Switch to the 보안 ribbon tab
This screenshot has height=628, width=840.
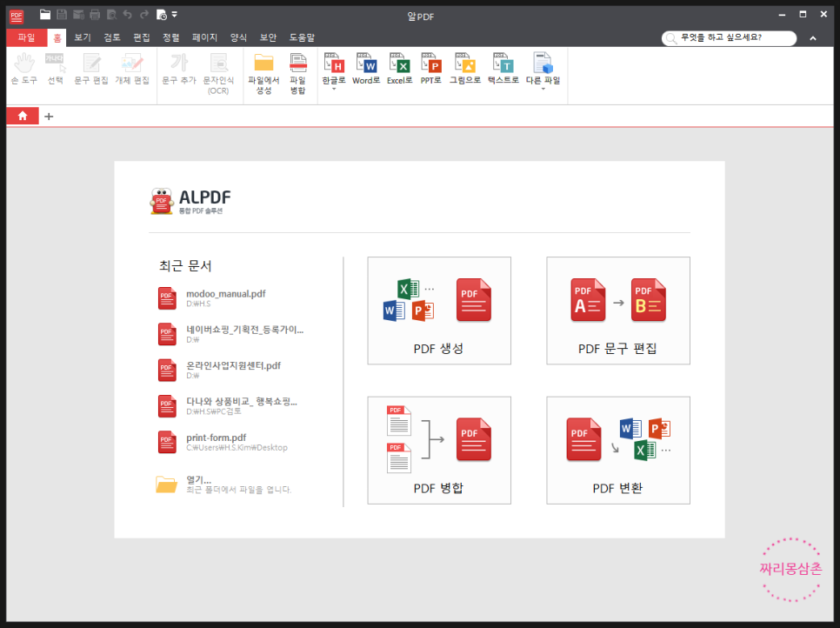[x=268, y=37]
